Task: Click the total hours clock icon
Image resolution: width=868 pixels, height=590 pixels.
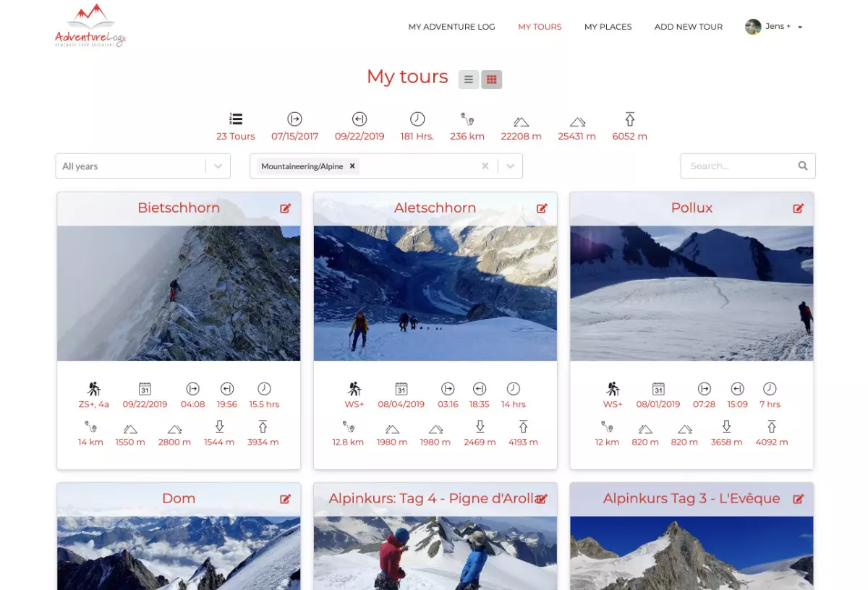Action: tap(417, 119)
